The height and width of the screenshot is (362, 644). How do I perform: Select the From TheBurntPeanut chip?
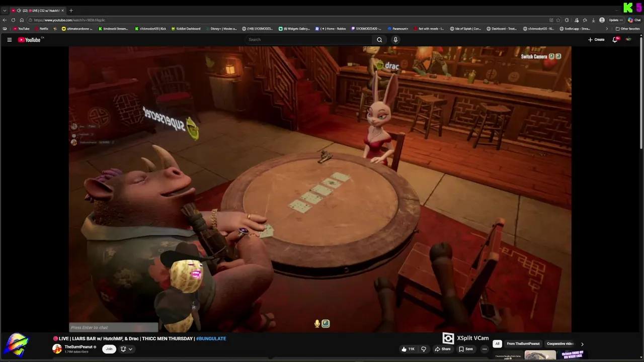click(x=523, y=344)
